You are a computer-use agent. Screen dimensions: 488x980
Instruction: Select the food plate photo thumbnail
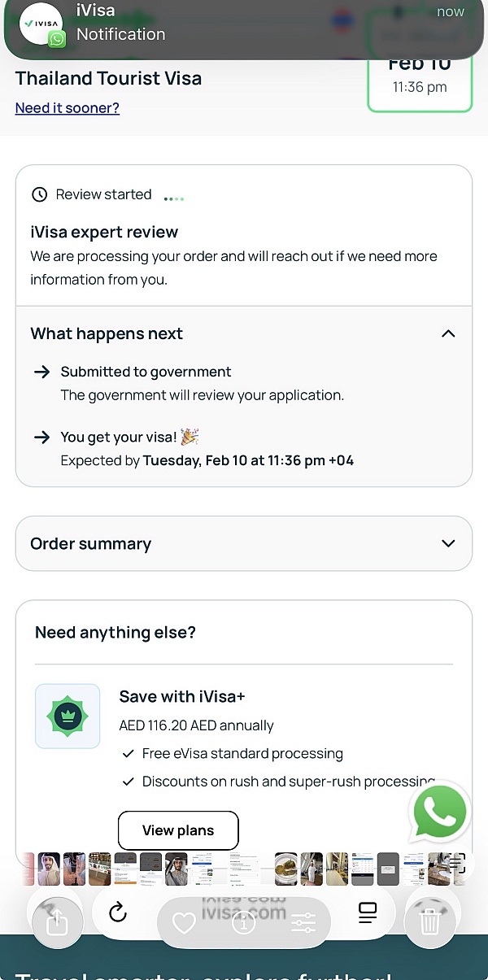(286, 869)
